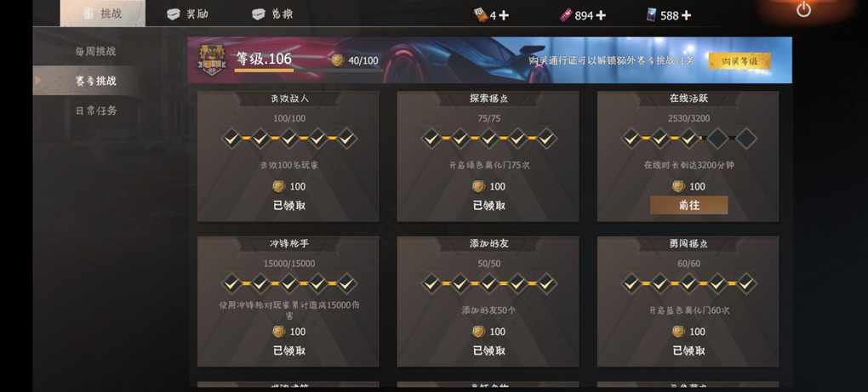Click the 已领取 label in 添加好友 card
Viewport: 868px width, 392px height.
point(488,350)
